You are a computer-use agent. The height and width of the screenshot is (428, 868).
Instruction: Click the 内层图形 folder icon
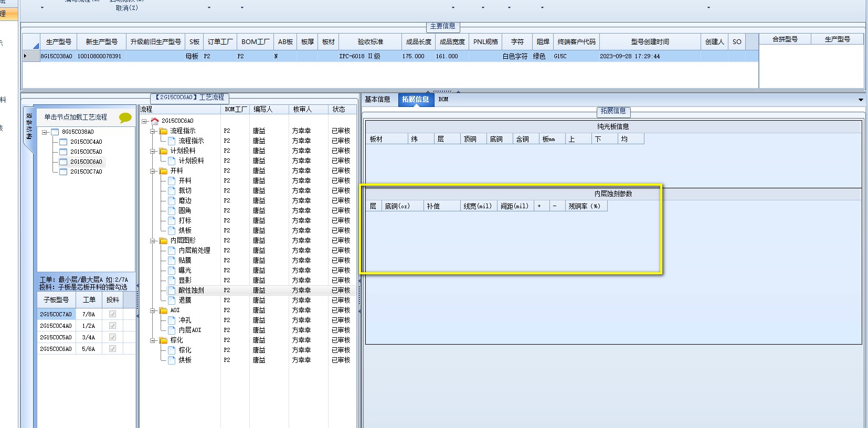[163, 240]
